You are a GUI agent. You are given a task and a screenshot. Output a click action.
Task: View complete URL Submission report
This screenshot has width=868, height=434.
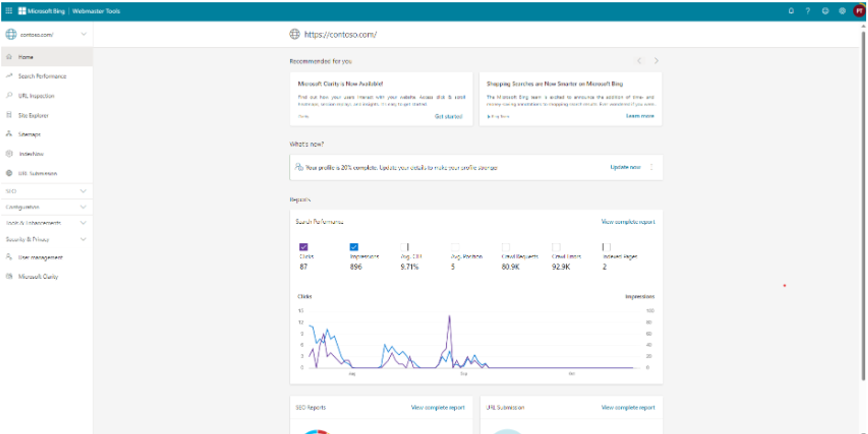628,407
